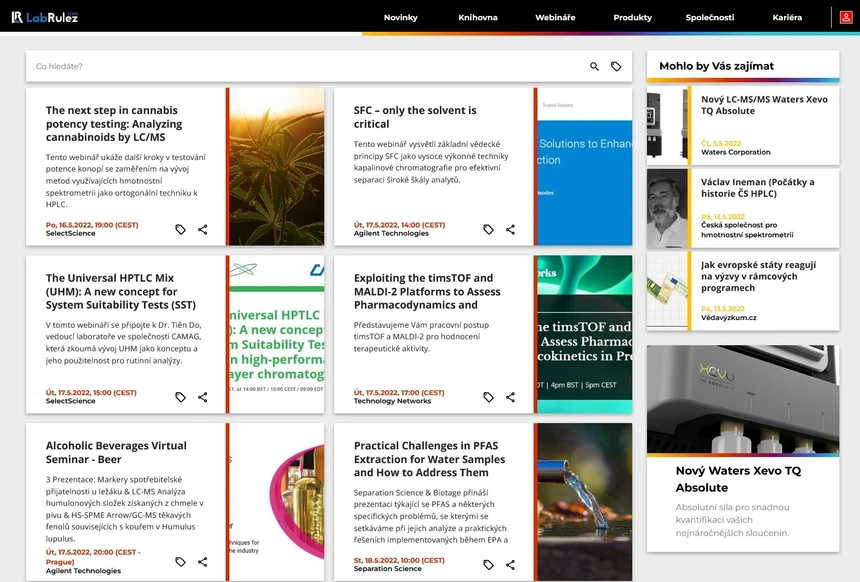Open 'The next step in cannabis potency testing' title
860x582 pixels.
click(x=114, y=123)
